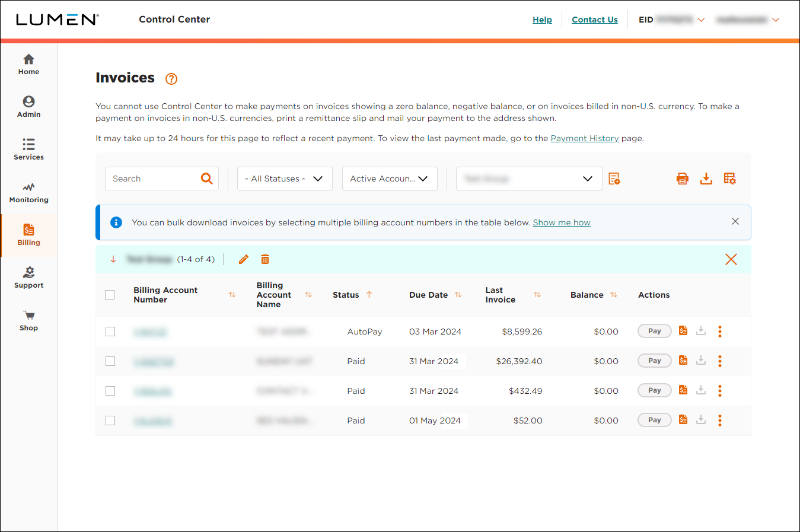Delete the group with trash icon
The image size is (800, 532).
[265, 259]
